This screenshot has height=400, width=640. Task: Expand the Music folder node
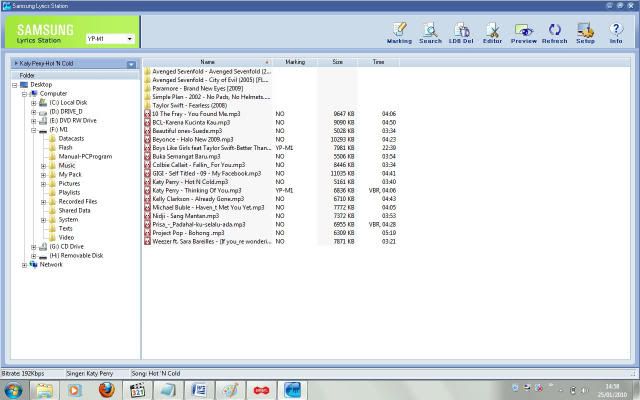point(43,166)
